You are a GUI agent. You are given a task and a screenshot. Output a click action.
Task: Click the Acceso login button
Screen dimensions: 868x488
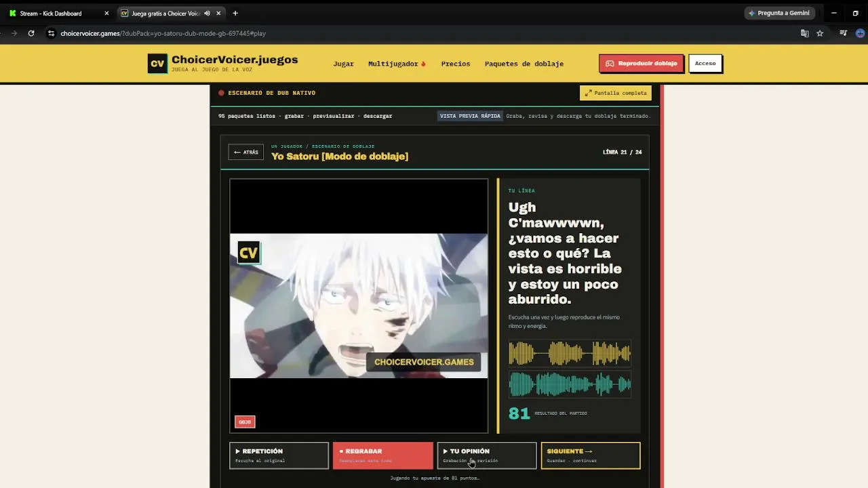coord(705,64)
